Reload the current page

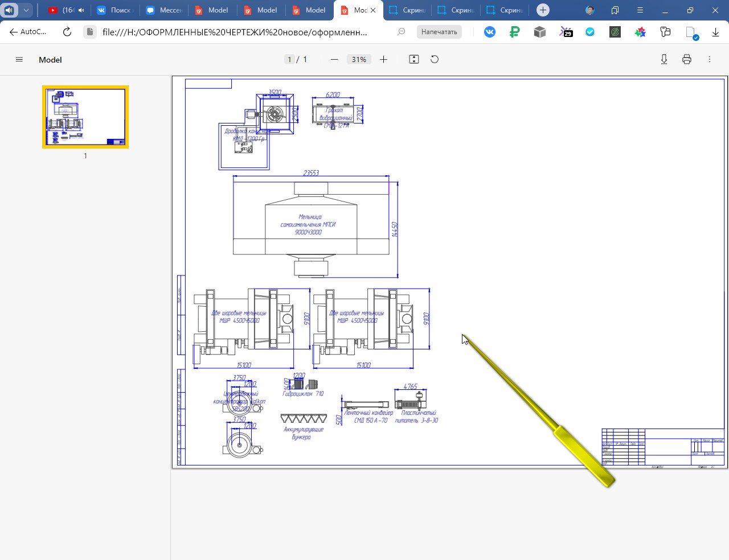pyautogui.click(x=67, y=32)
